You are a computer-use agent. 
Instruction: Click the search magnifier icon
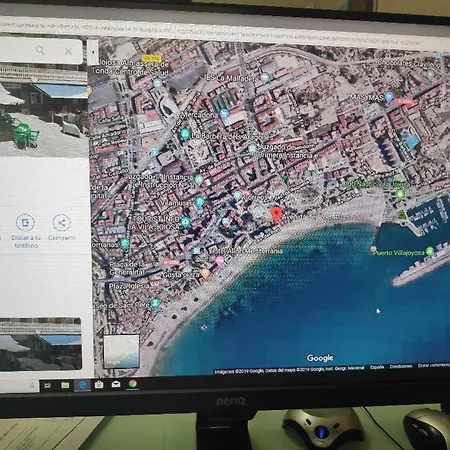pyautogui.click(x=40, y=50)
